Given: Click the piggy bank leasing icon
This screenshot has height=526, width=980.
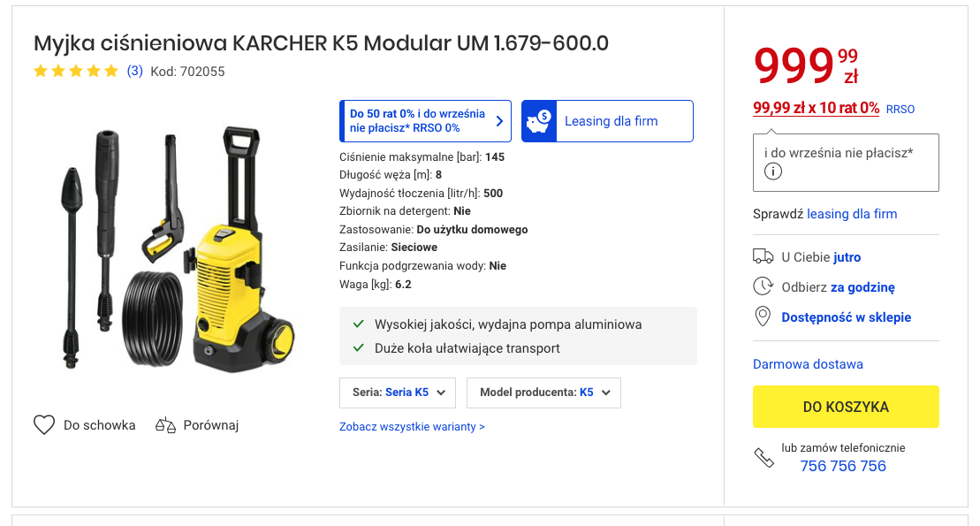Looking at the screenshot, I should point(539,121).
